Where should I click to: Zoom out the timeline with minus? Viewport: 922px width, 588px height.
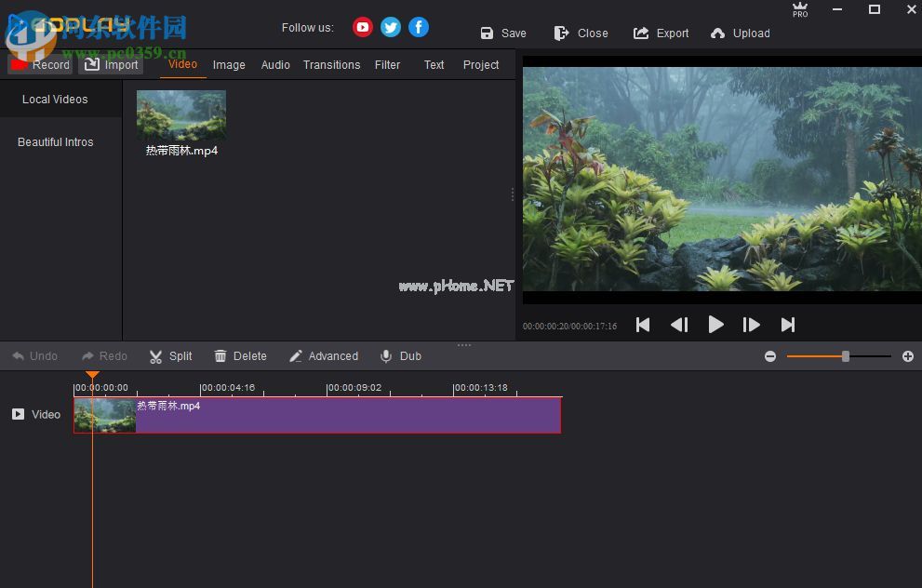(770, 356)
